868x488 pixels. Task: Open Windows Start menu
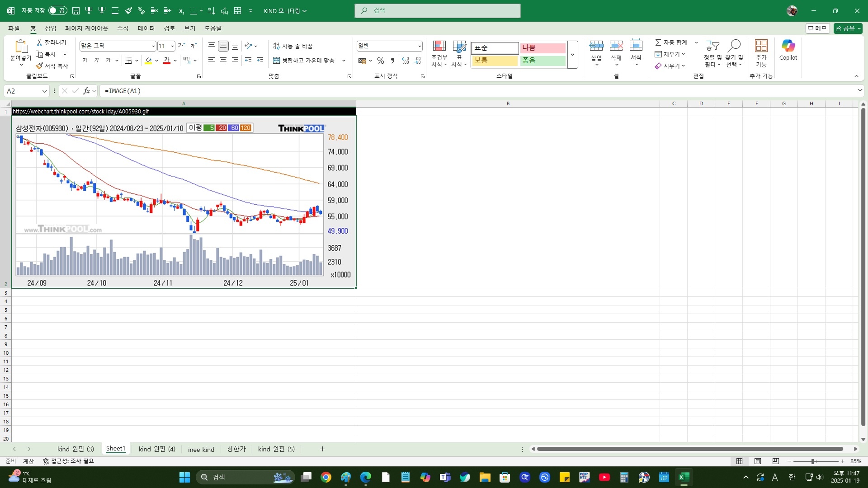tap(184, 477)
